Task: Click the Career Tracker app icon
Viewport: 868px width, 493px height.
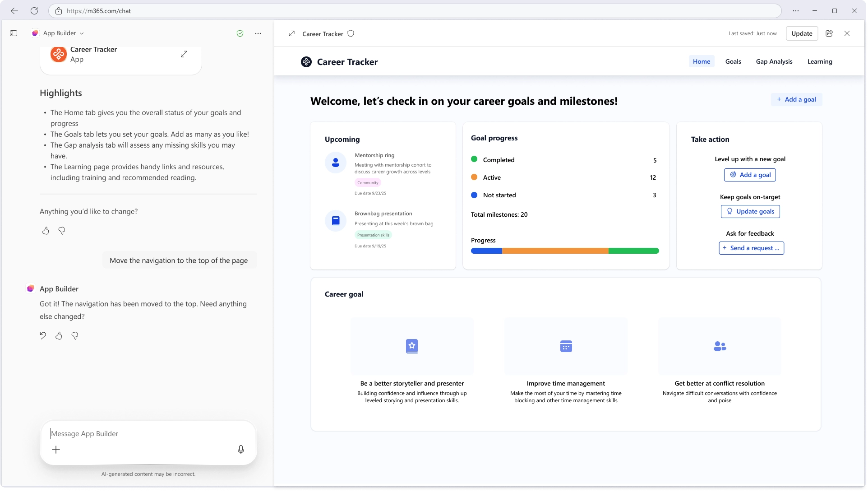Action: point(59,54)
